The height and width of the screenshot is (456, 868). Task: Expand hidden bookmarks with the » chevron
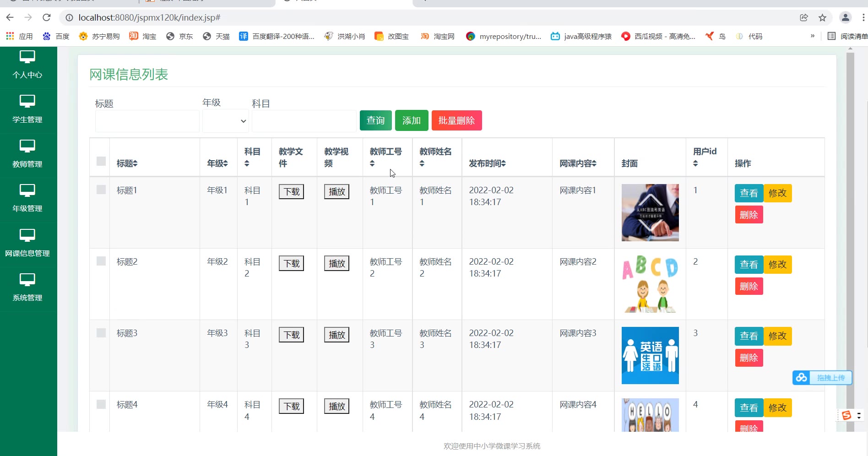point(813,36)
